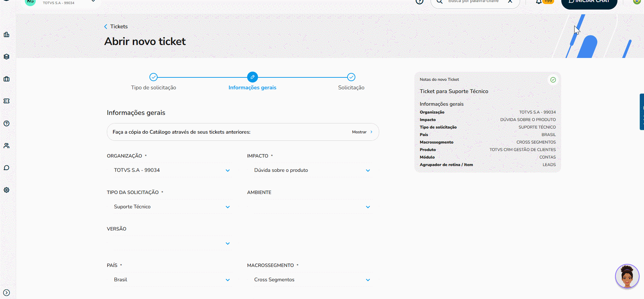Screen dimensions: 644x299
Task: Select Informações gerais step label
Action: click(253, 88)
